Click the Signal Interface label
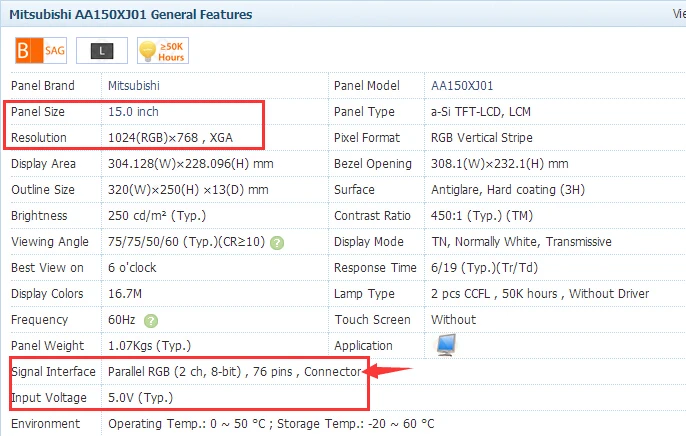This screenshot has height=436, width=686. click(x=53, y=372)
